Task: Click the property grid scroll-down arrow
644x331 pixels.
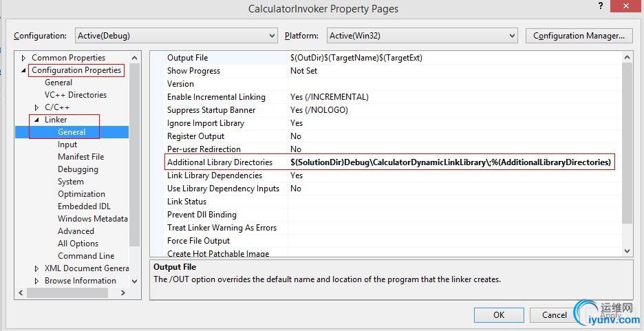Action: (x=627, y=251)
